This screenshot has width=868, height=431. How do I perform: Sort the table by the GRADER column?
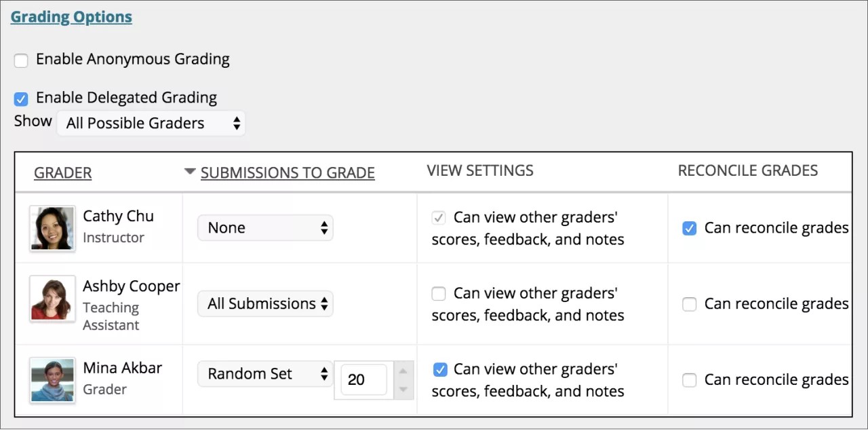coord(62,172)
